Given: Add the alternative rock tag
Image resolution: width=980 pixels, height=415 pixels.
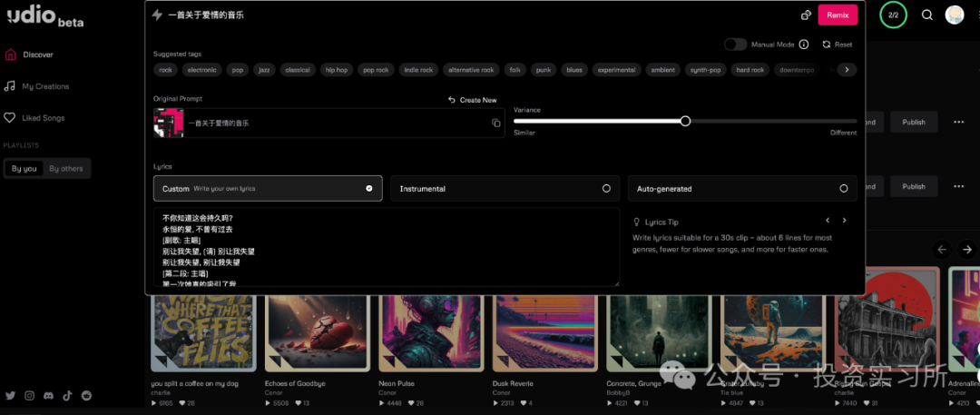Looking at the screenshot, I should [471, 70].
